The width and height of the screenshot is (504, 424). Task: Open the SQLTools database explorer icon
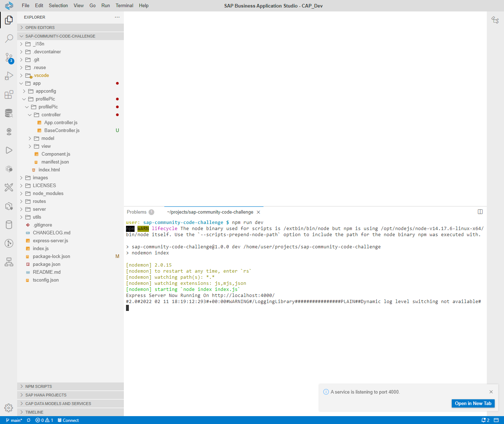[x=9, y=113]
